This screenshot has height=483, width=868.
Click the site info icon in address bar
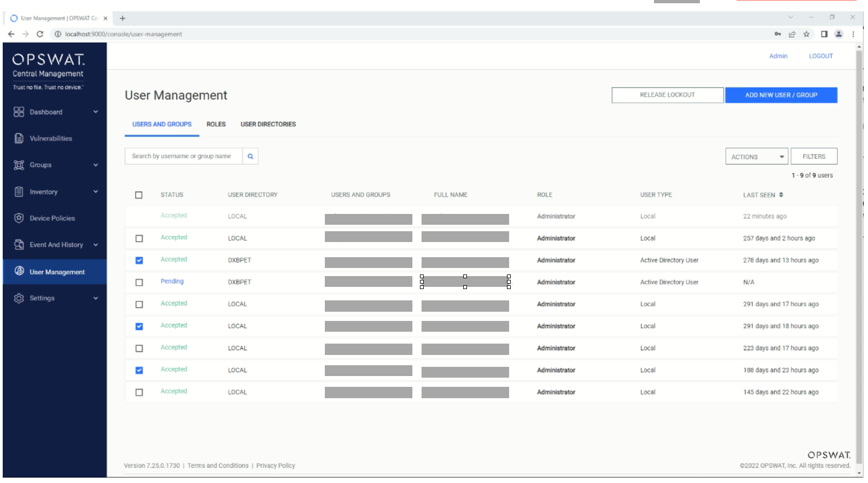pyautogui.click(x=58, y=34)
